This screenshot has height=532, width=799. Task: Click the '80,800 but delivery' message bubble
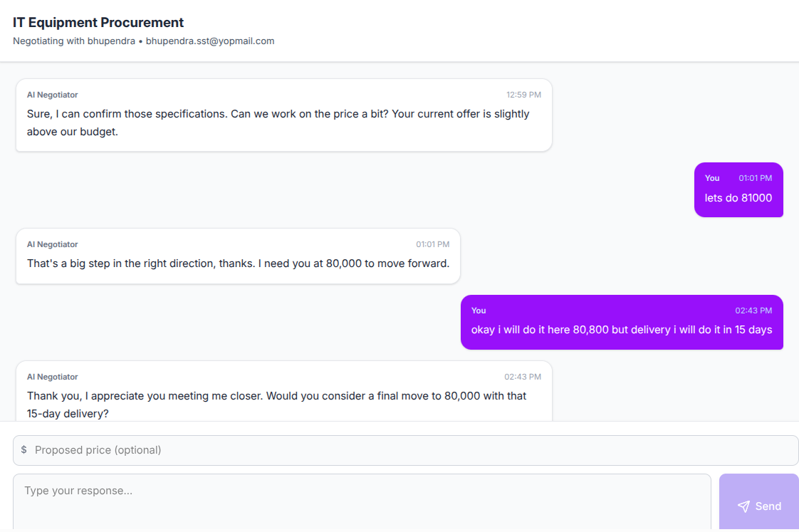coord(622,322)
